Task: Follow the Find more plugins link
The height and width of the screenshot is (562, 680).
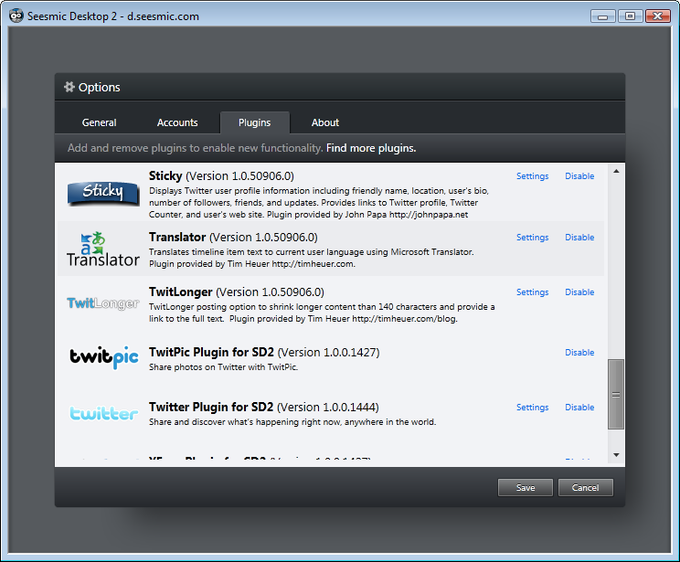Action: [371, 148]
